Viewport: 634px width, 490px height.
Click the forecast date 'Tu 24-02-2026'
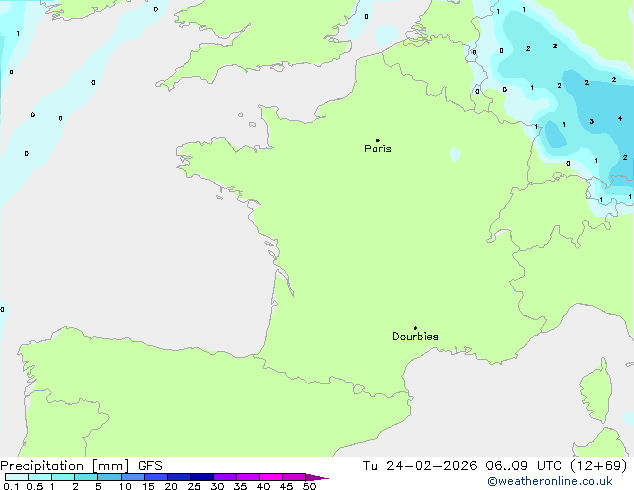420,466
